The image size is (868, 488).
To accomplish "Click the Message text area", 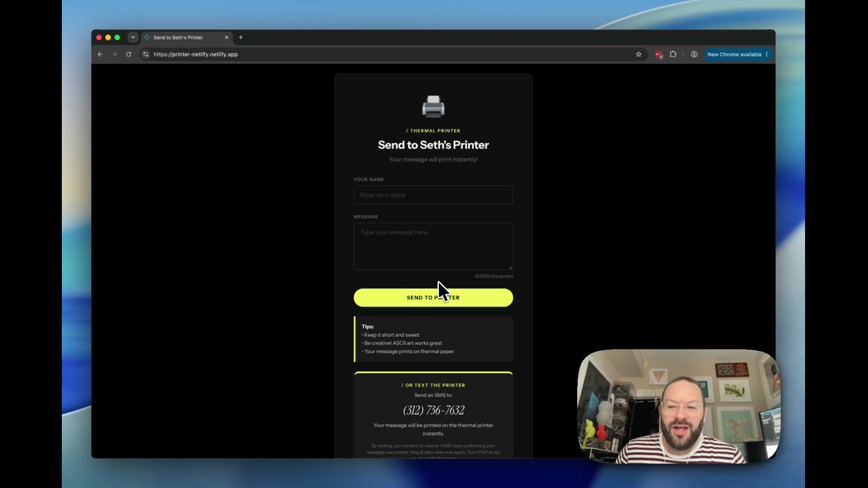I will click(x=433, y=246).
